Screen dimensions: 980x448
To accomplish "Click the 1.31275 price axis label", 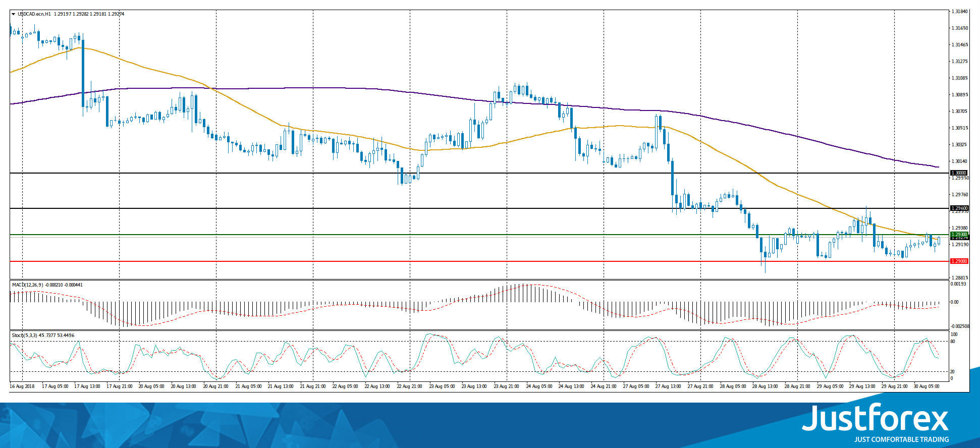I will tap(959, 62).
